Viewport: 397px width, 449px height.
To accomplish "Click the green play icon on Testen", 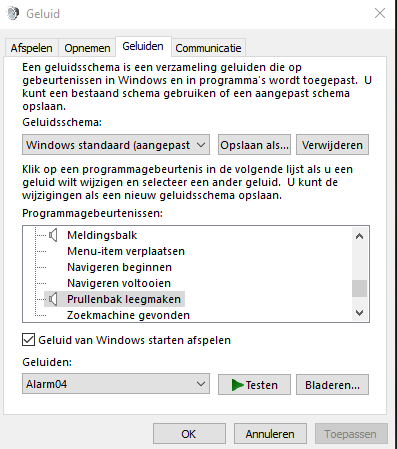I will (237, 385).
